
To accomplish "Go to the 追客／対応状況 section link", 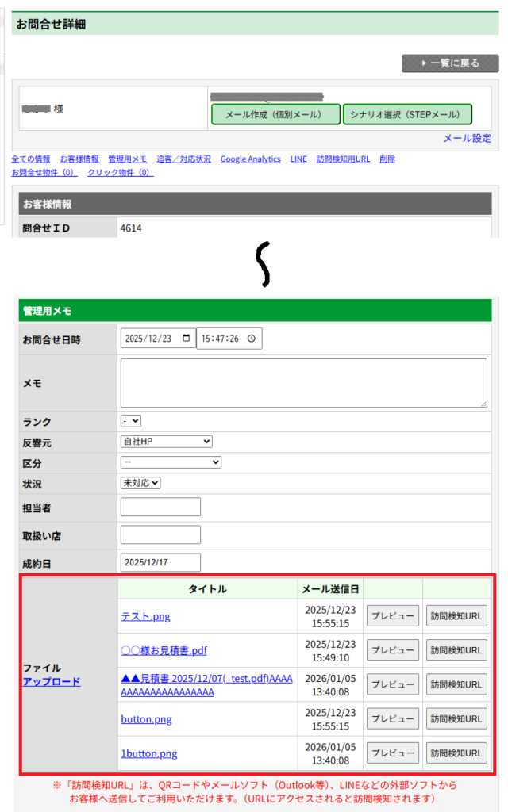I will click(x=183, y=159).
